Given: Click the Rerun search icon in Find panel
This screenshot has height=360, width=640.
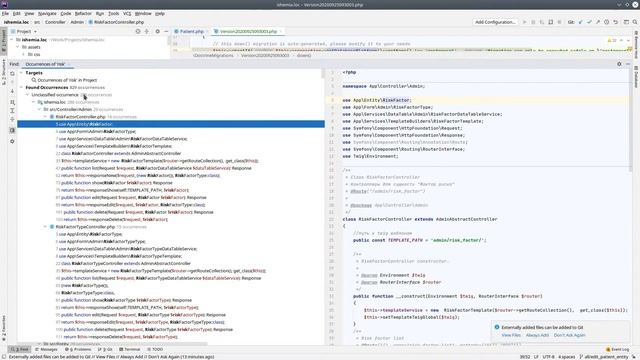Looking at the screenshot, I should 12,73.
